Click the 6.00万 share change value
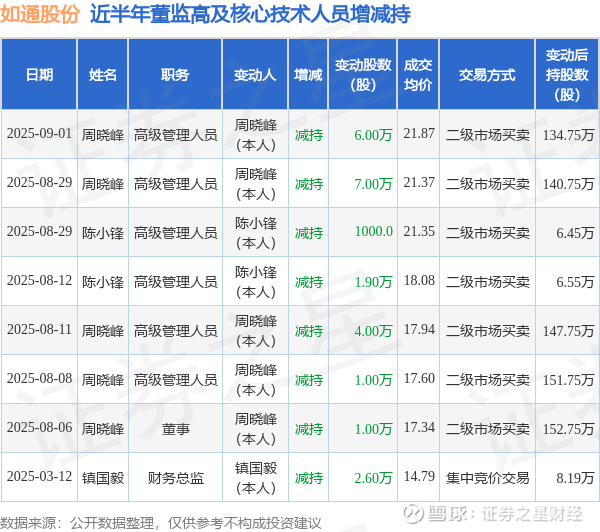The image size is (600, 532). pos(373,135)
